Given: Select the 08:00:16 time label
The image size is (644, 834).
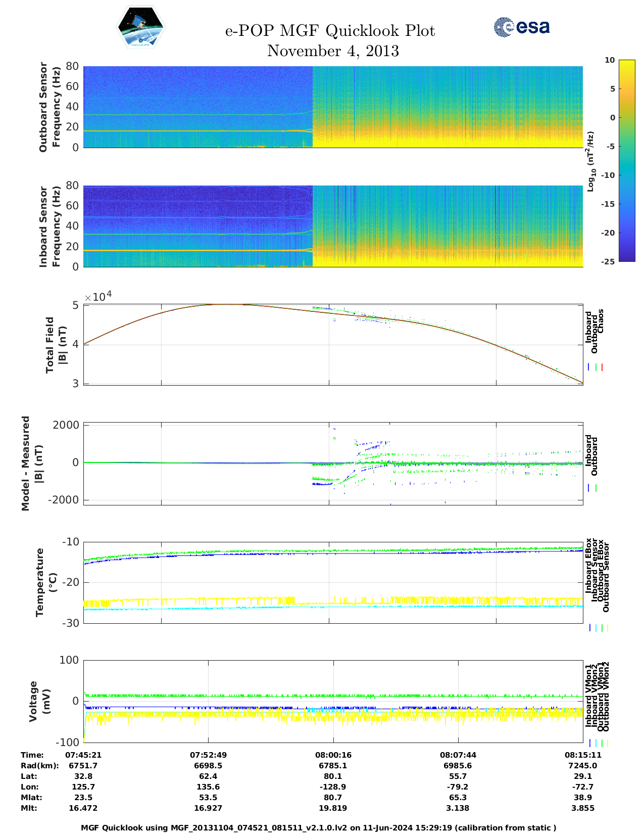Looking at the screenshot, I should click(333, 755).
